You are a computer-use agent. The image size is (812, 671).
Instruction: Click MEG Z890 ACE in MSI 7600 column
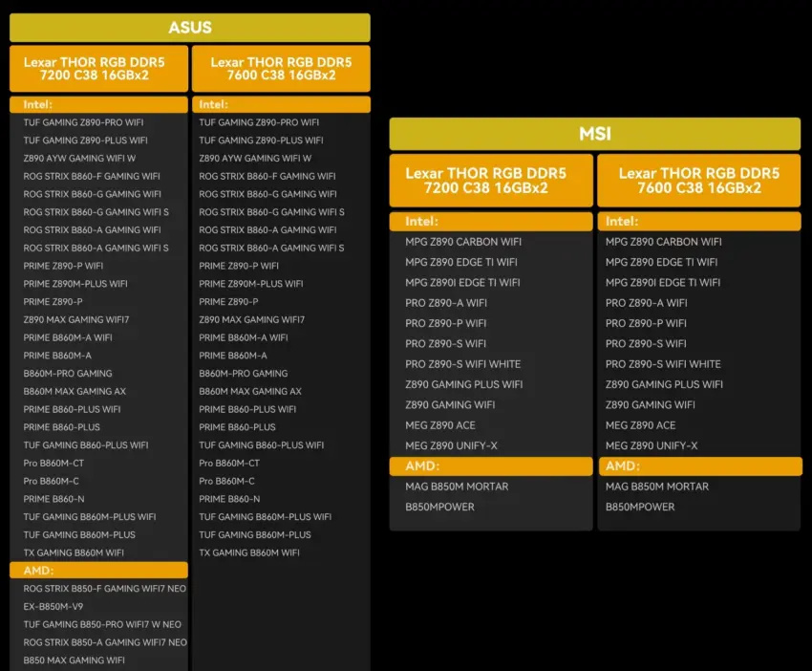click(x=641, y=425)
